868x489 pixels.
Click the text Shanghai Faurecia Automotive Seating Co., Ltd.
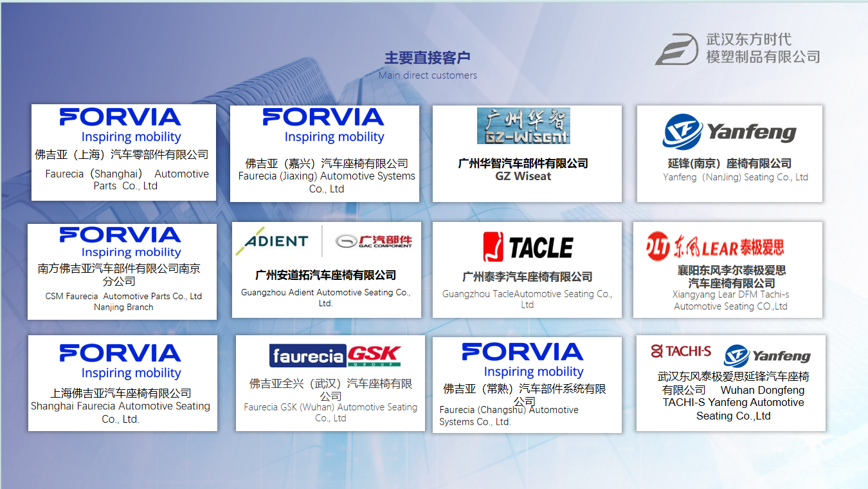[x=120, y=412]
